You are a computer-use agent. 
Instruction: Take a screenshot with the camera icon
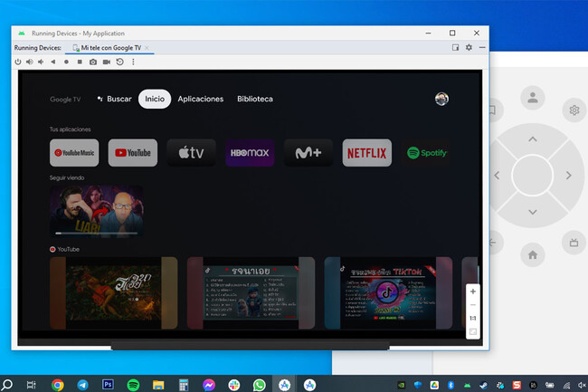coord(93,62)
